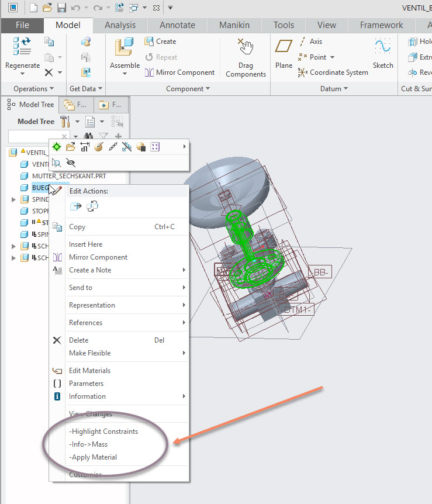Open the Point dropdown arrow

pos(332,57)
